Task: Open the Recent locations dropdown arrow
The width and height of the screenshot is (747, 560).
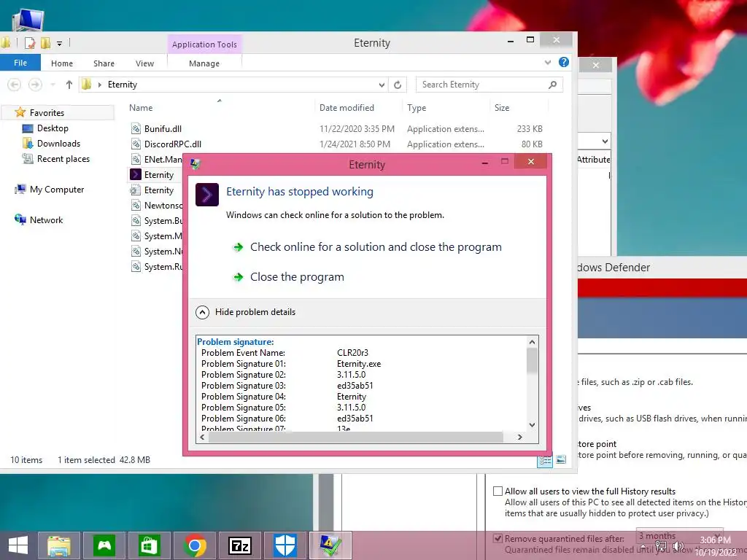Action: (53, 85)
